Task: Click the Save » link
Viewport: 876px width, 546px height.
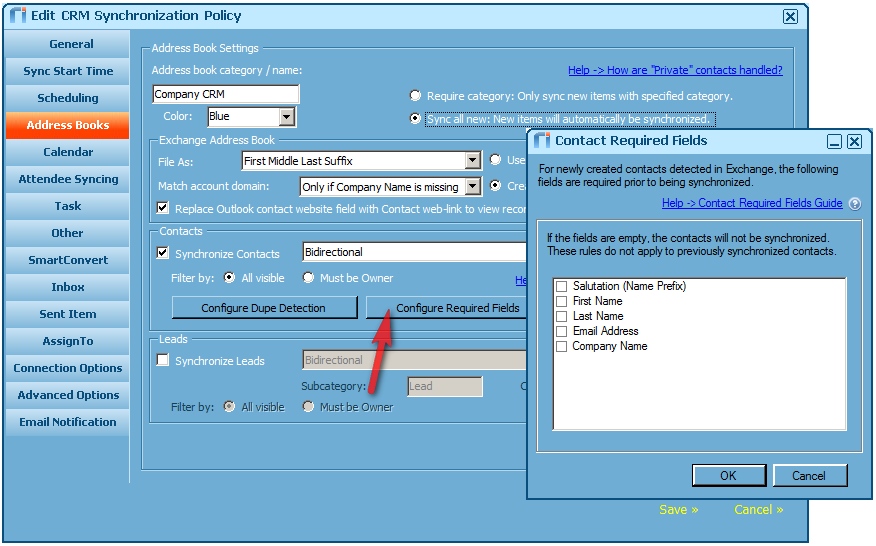Action: click(x=678, y=510)
